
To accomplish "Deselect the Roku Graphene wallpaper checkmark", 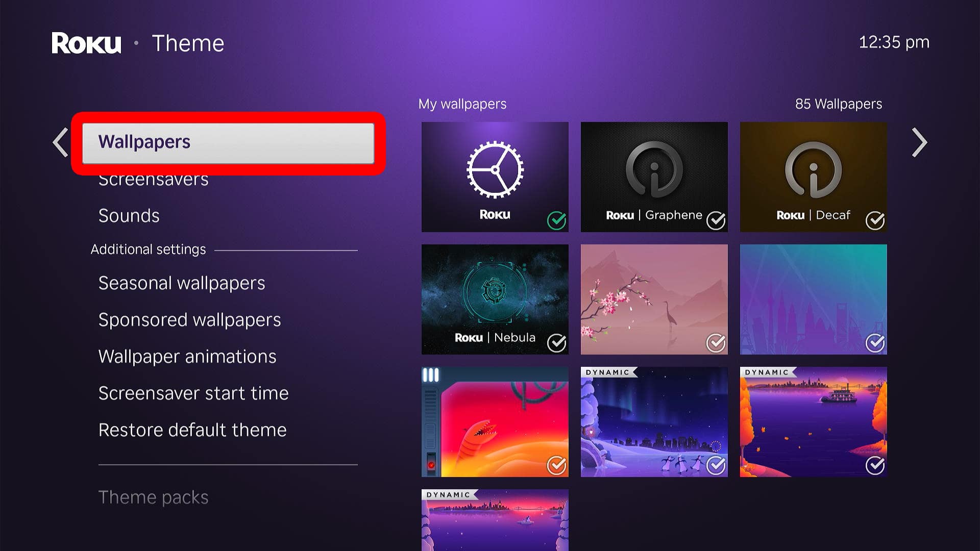I will pyautogui.click(x=716, y=220).
